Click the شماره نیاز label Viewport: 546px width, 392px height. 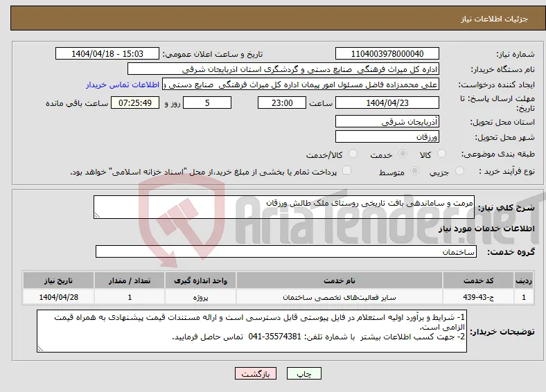[x=516, y=54]
